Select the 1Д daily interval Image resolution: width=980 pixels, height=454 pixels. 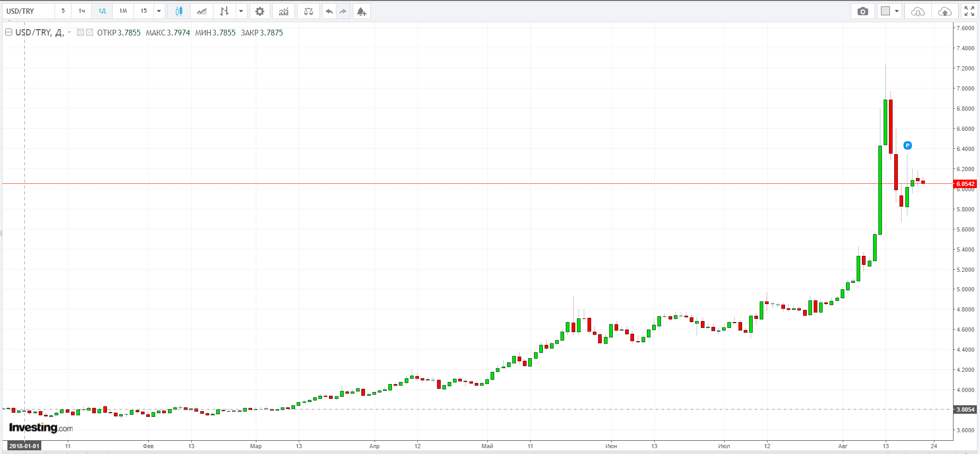pyautogui.click(x=102, y=11)
